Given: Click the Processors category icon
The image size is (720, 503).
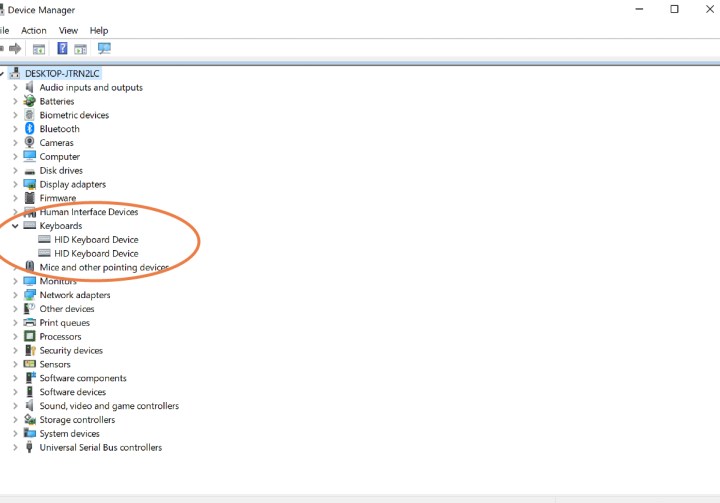Looking at the screenshot, I should [x=30, y=337].
